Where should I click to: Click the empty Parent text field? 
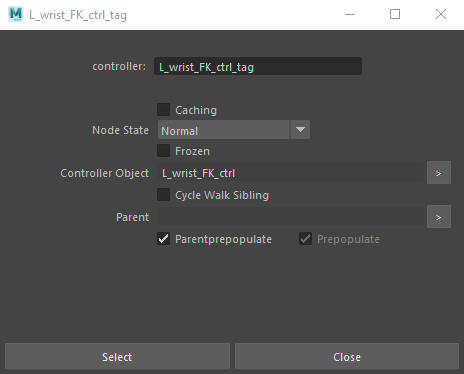click(291, 217)
